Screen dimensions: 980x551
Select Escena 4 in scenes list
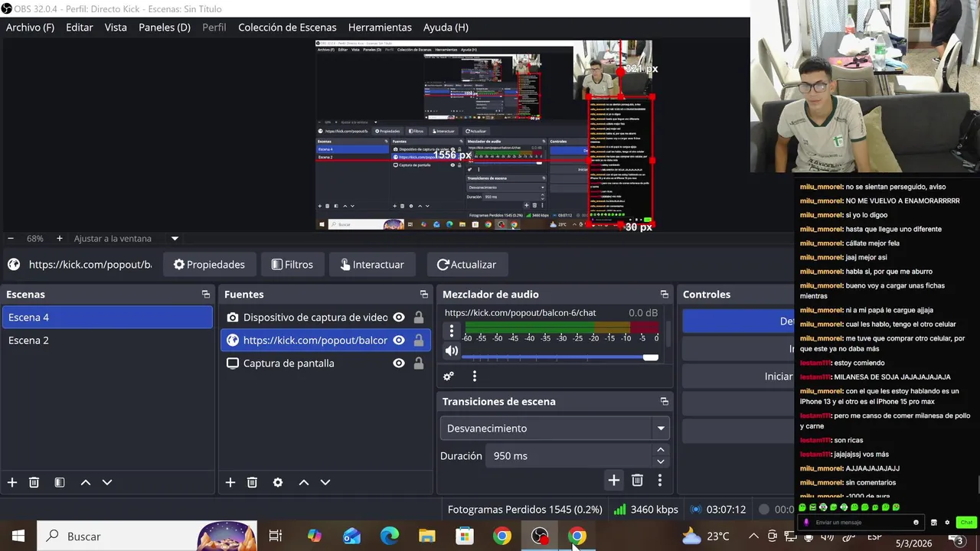point(107,317)
